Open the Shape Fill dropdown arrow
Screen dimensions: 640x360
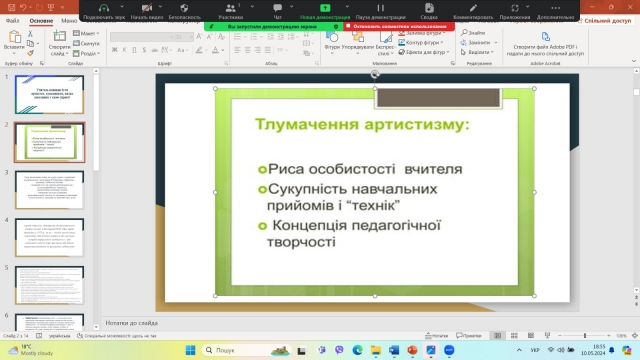coord(444,33)
